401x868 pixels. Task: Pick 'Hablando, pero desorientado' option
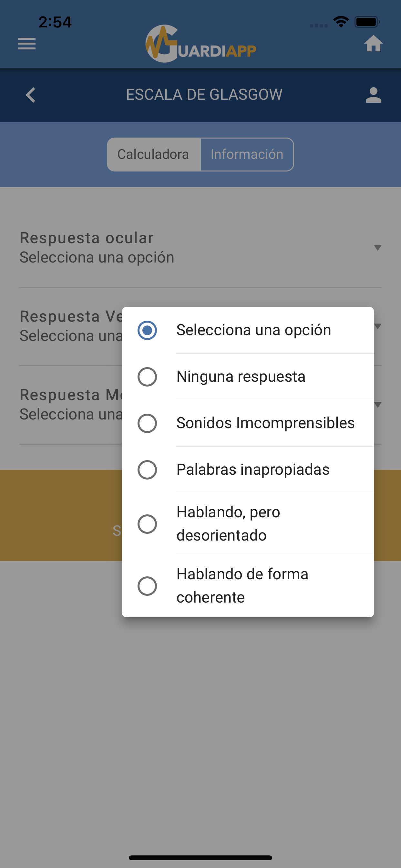click(x=147, y=524)
